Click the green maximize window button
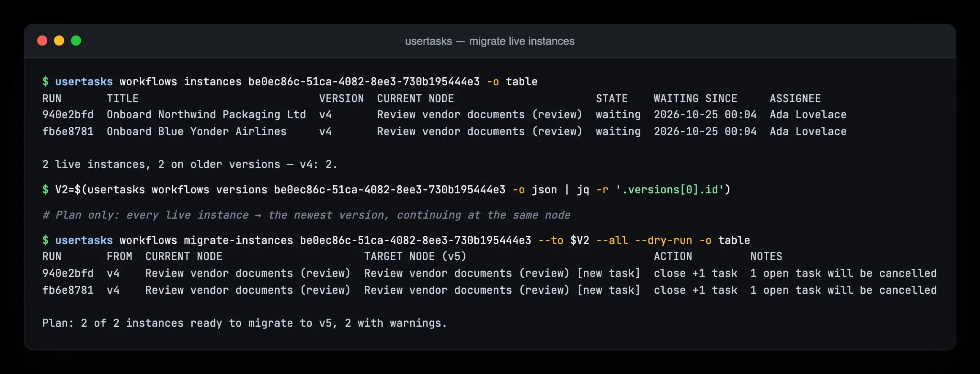Viewport: 980px width, 374px height. coord(76,41)
